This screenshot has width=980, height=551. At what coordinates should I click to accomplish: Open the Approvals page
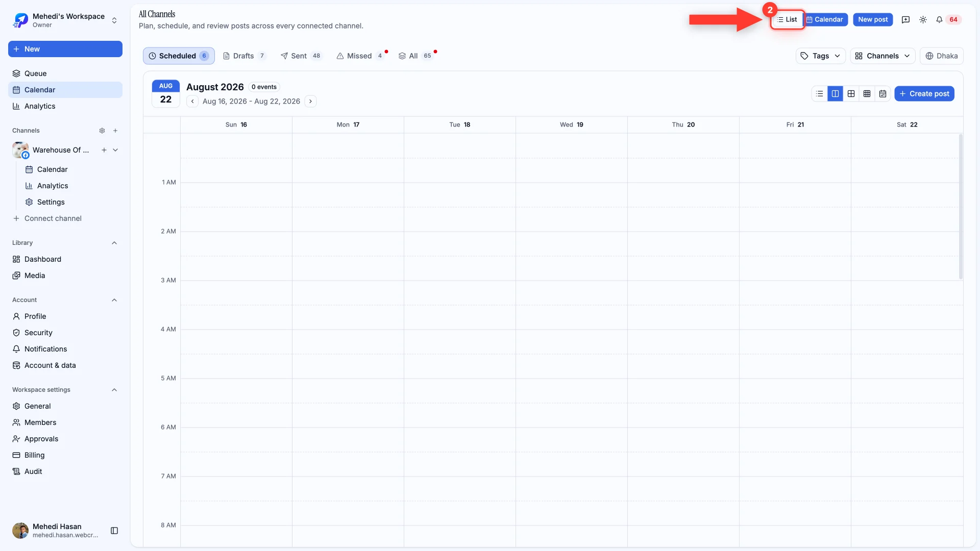click(x=65, y=439)
